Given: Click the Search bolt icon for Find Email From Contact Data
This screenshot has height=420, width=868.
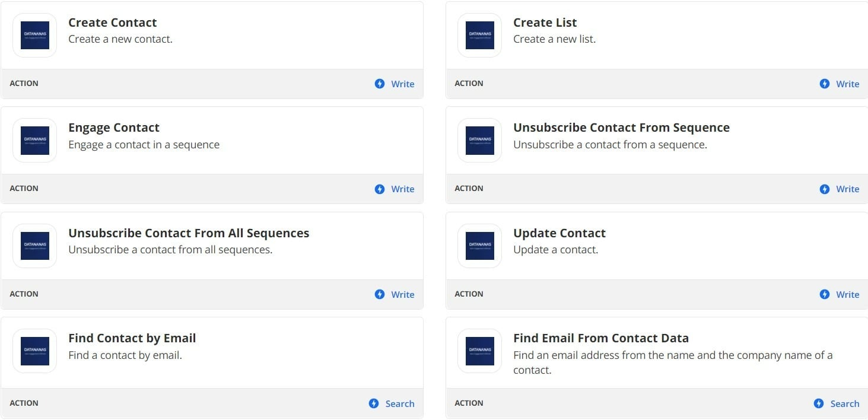Looking at the screenshot, I should tap(819, 403).
